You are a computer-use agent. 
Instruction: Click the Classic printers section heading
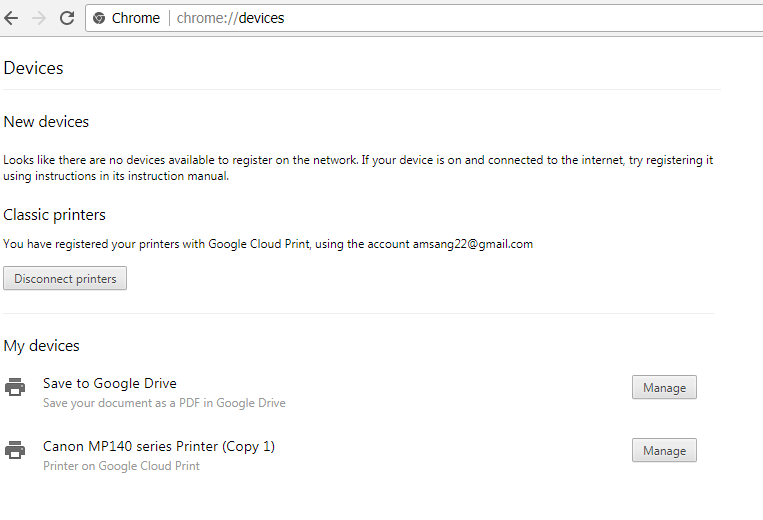54,215
